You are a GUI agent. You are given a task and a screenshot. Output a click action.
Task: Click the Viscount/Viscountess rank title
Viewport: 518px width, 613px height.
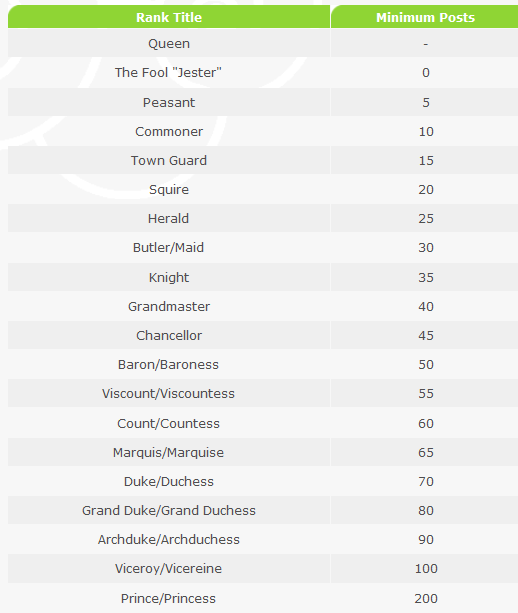click(x=168, y=393)
